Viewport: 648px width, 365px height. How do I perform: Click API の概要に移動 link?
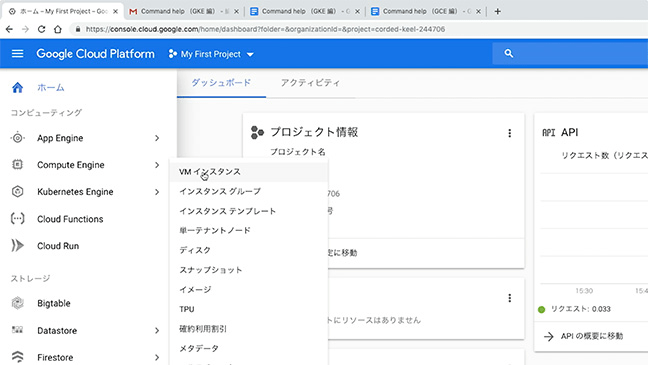click(x=592, y=336)
